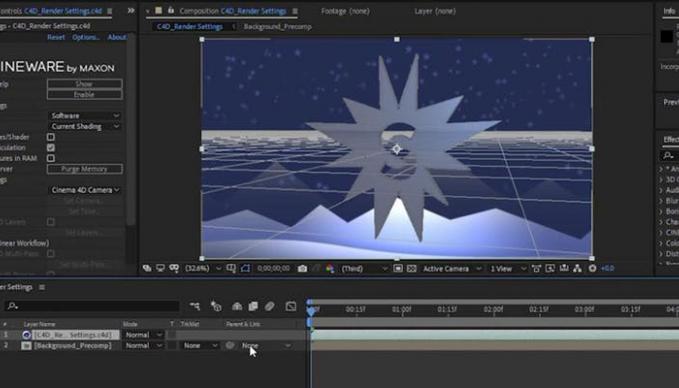Select the C4D_Render Settings breadcrumb tab

point(190,27)
